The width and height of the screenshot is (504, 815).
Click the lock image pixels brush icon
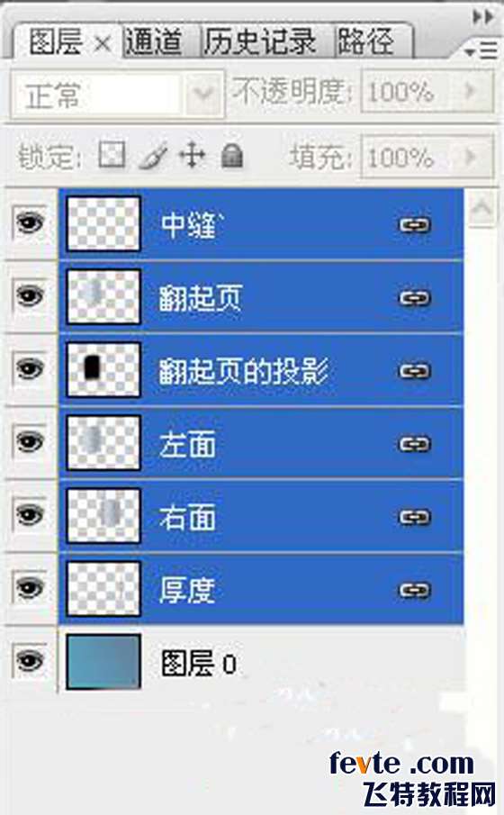tap(152, 156)
